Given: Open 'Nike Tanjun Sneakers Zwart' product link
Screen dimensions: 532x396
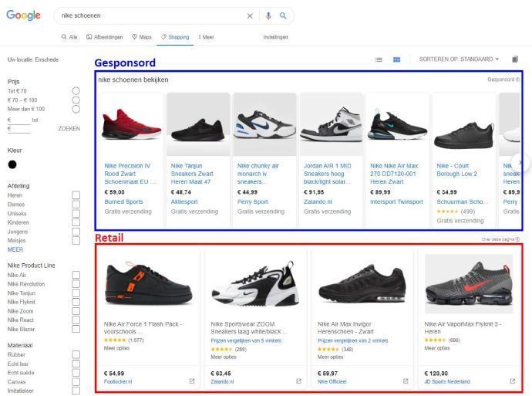Looking at the screenshot, I should click(192, 174).
